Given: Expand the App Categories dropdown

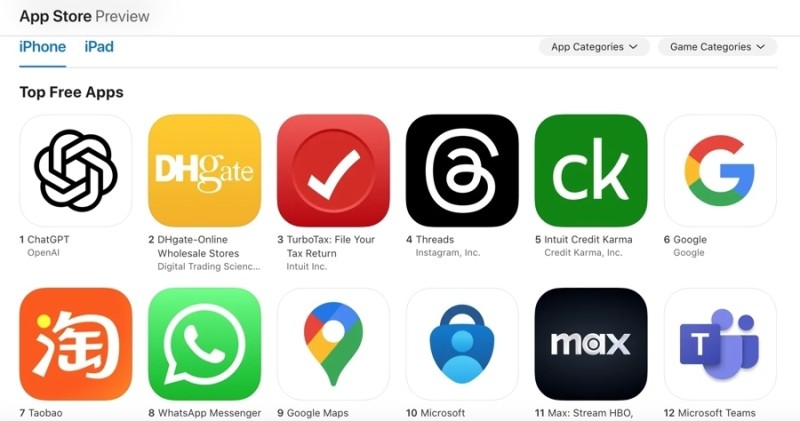Looking at the screenshot, I should pyautogui.click(x=594, y=47).
